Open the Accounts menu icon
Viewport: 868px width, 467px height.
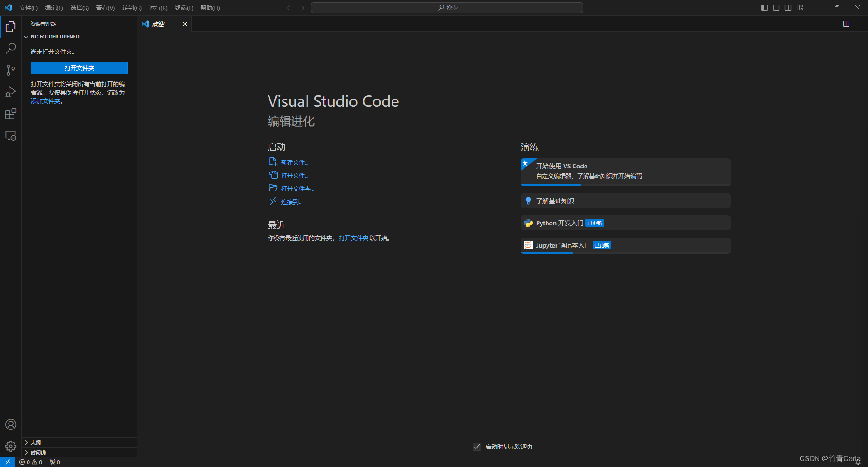[11, 424]
